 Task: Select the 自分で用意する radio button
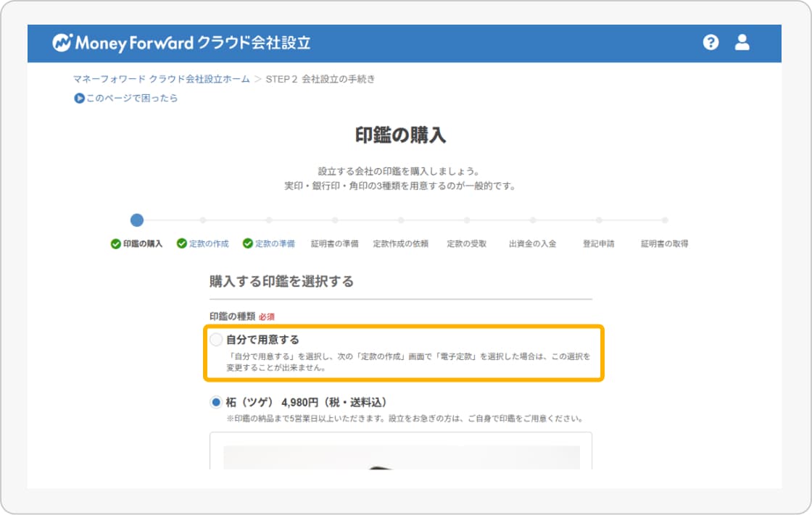coord(216,340)
